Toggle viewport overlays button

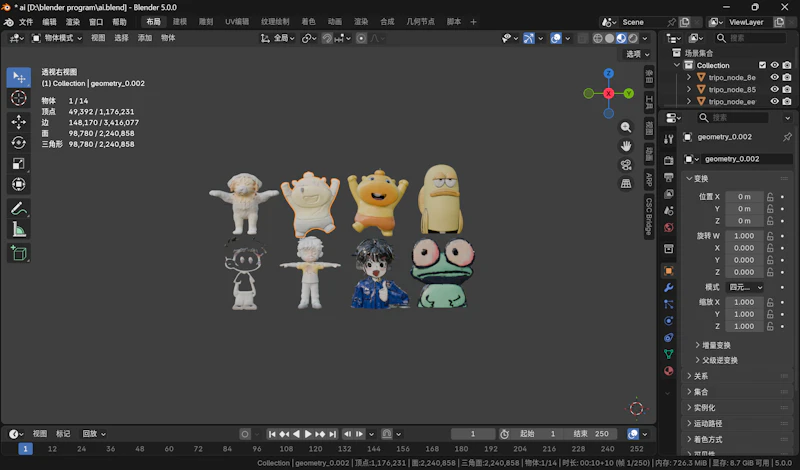click(x=556, y=38)
